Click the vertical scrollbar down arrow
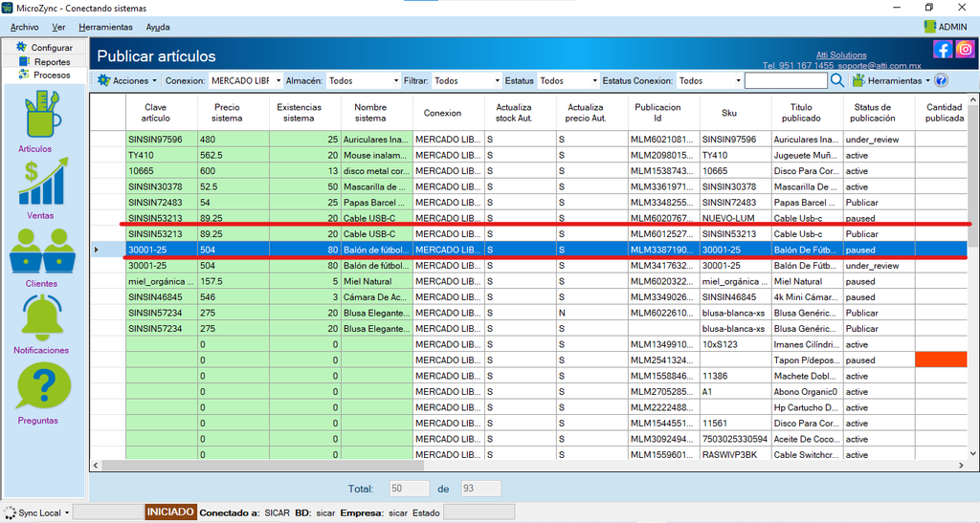Screen dimensions: 980x523 tap(973, 454)
